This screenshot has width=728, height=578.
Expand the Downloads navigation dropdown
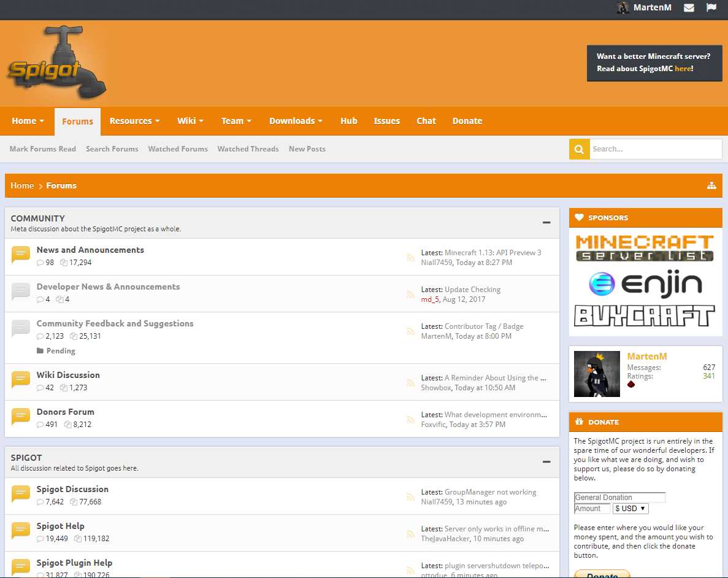coord(296,121)
